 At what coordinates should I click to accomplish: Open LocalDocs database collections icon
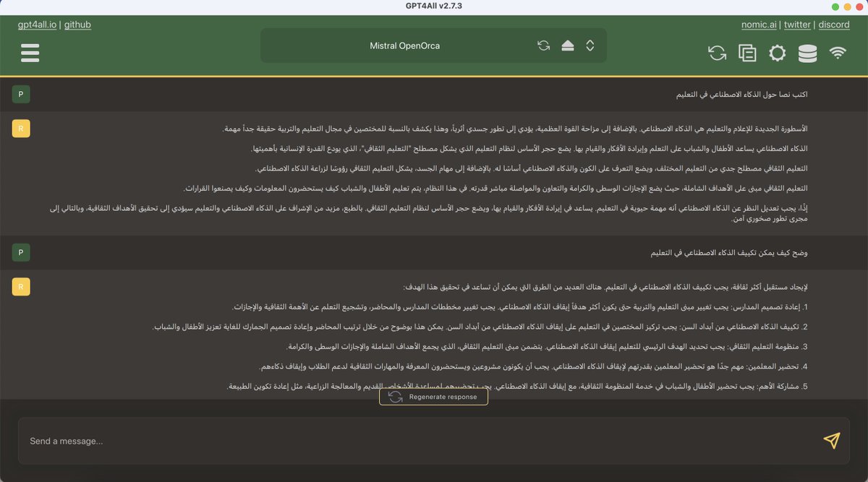click(807, 53)
